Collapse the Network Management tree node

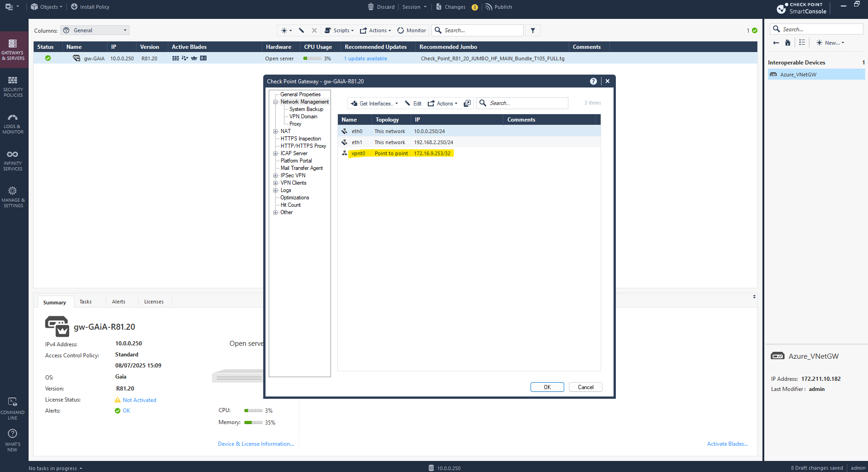click(x=276, y=102)
